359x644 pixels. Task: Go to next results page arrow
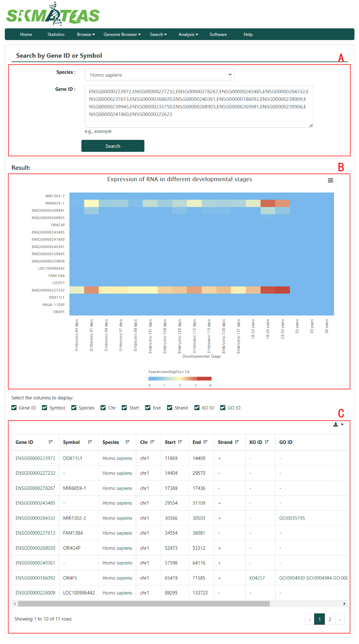click(x=340, y=619)
